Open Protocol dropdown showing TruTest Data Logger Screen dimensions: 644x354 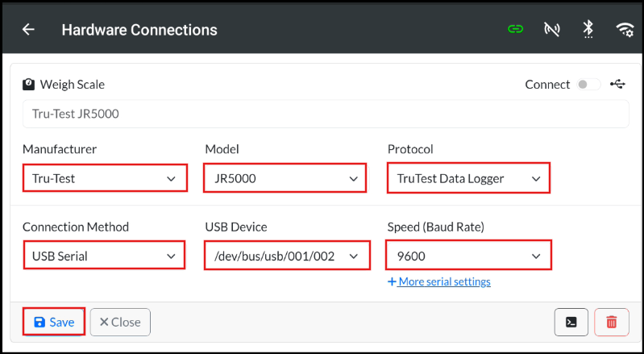point(468,178)
